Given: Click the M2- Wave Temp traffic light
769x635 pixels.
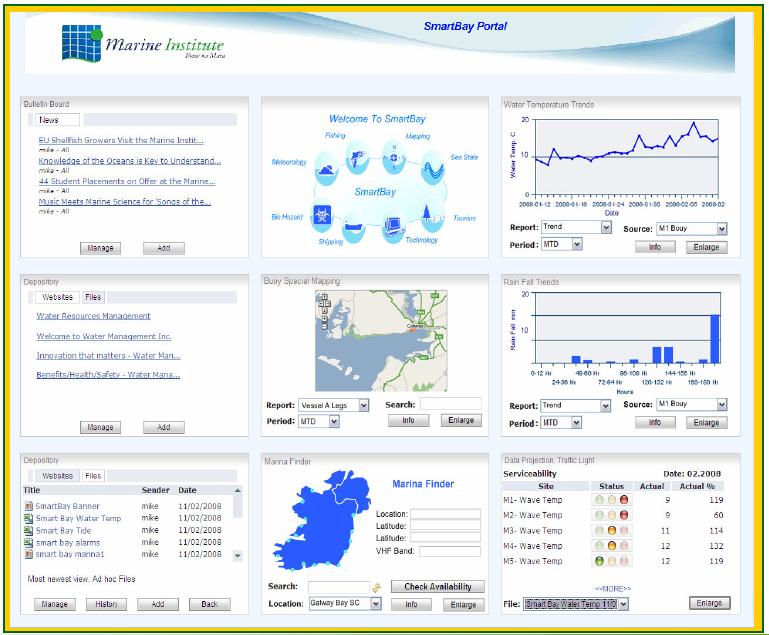Looking at the screenshot, I should [x=611, y=515].
